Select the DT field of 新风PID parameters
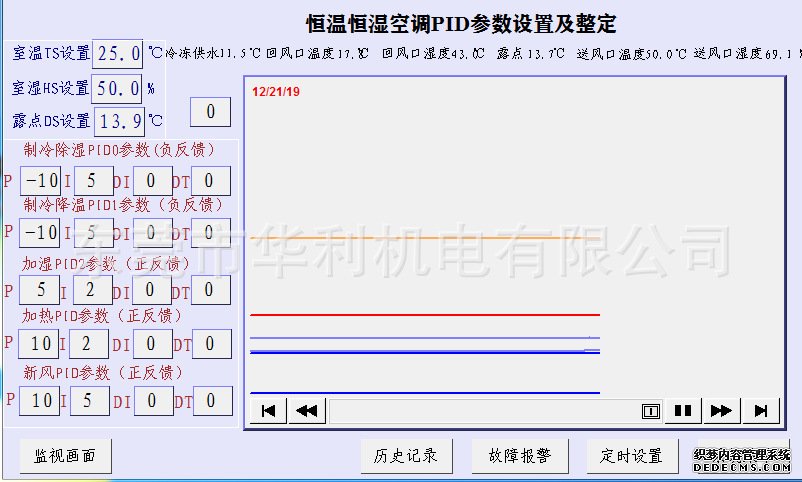 (x=212, y=401)
